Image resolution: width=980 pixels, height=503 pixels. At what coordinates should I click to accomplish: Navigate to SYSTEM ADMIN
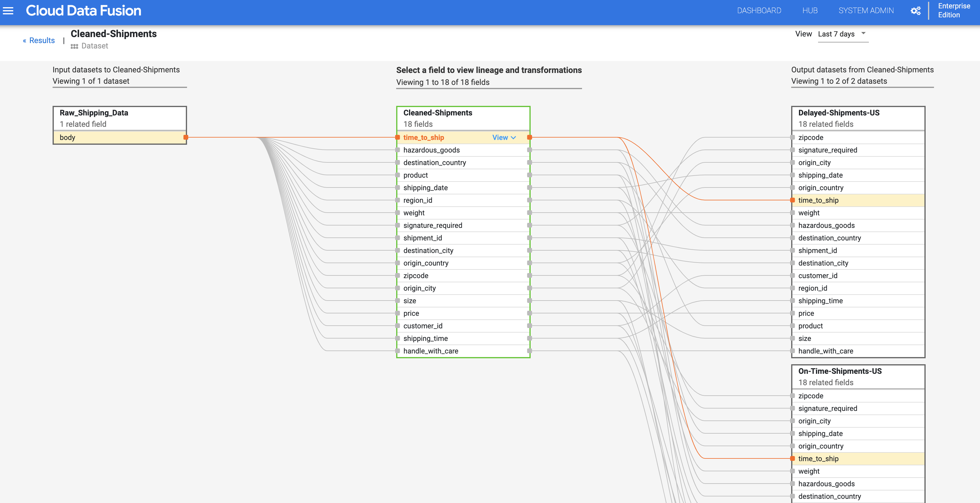click(866, 10)
